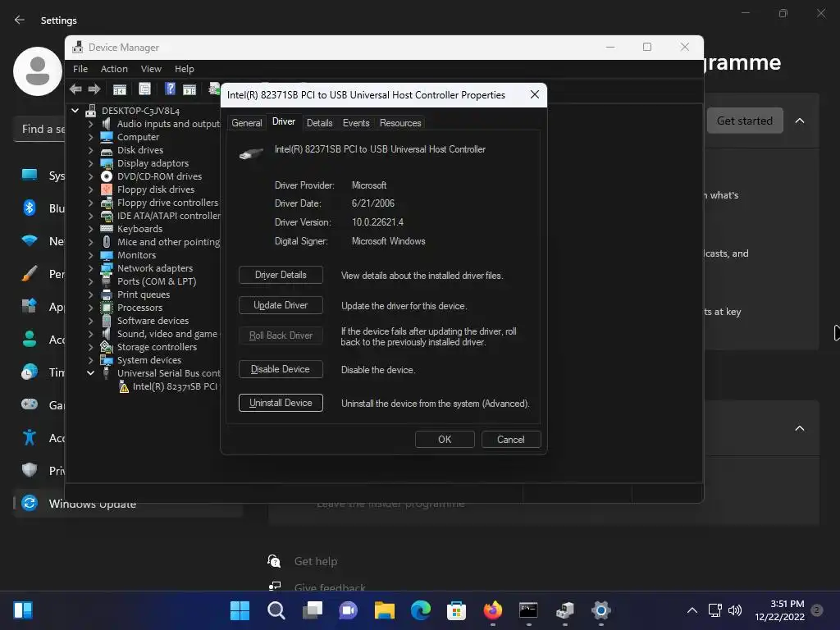Image resolution: width=840 pixels, height=630 pixels.
Task: Click the Get help link in Settings
Action: pos(316,561)
